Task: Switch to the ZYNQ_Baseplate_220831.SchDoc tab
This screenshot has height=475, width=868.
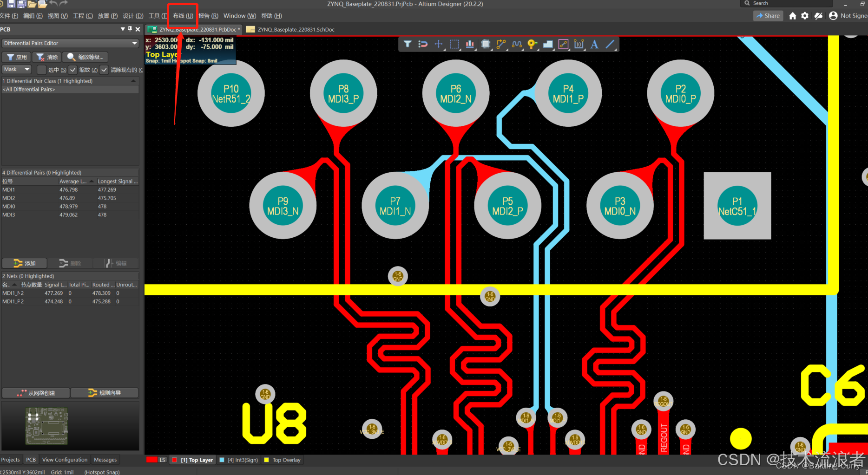Action: coord(290,29)
